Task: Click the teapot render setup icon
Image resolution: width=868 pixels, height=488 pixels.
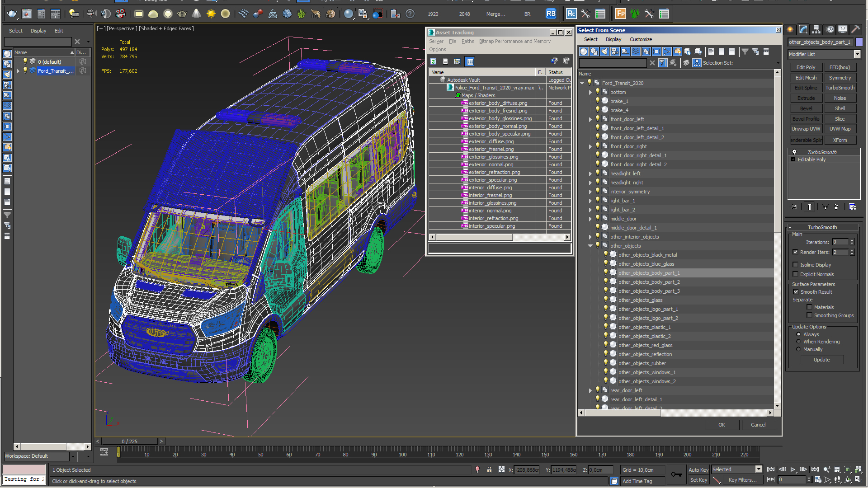Action: point(12,14)
